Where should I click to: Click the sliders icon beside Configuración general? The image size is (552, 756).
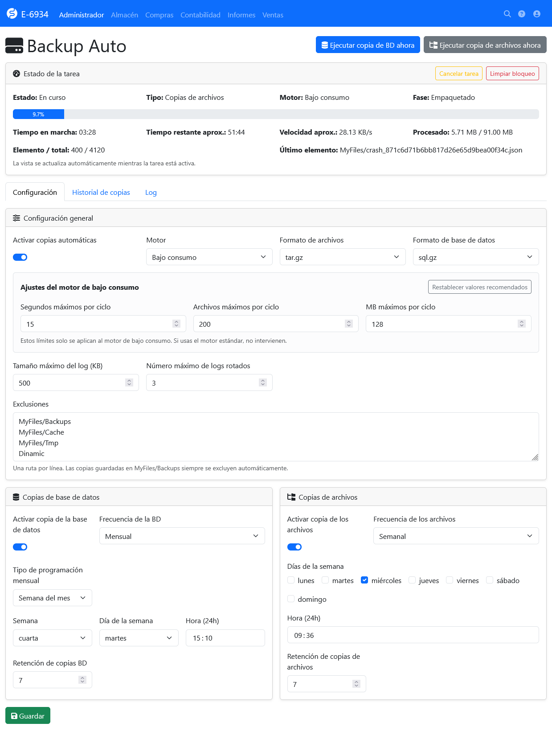[x=16, y=218]
